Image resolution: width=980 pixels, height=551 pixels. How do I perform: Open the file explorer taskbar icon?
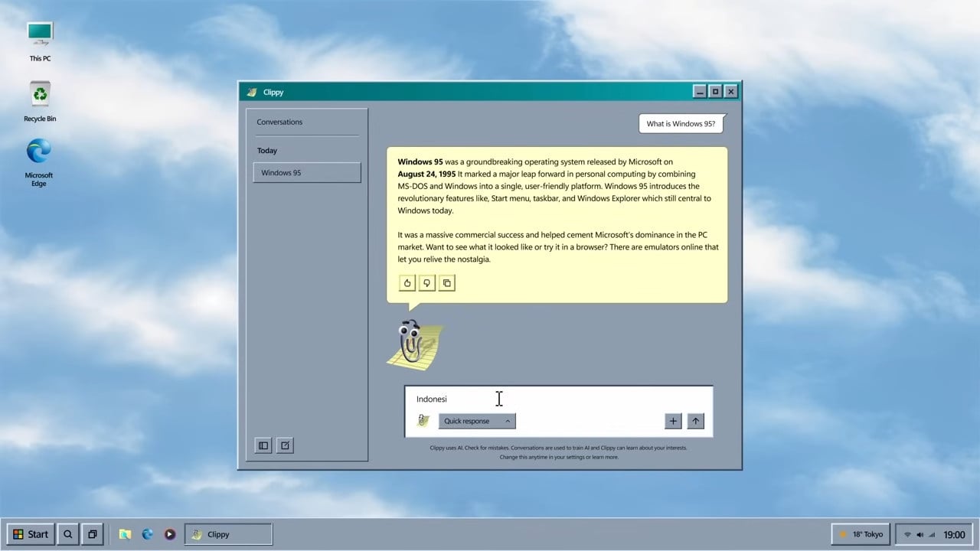pyautogui.click(x=125, y=534)
